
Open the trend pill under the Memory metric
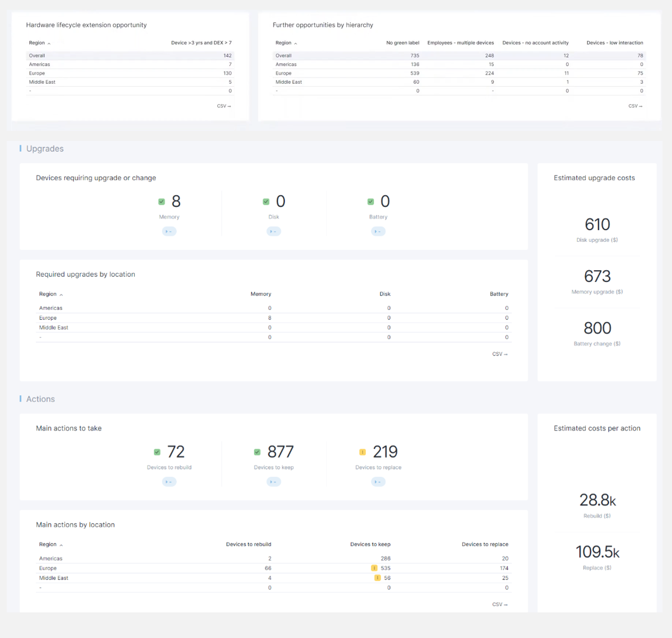click(x=169, y=231)
